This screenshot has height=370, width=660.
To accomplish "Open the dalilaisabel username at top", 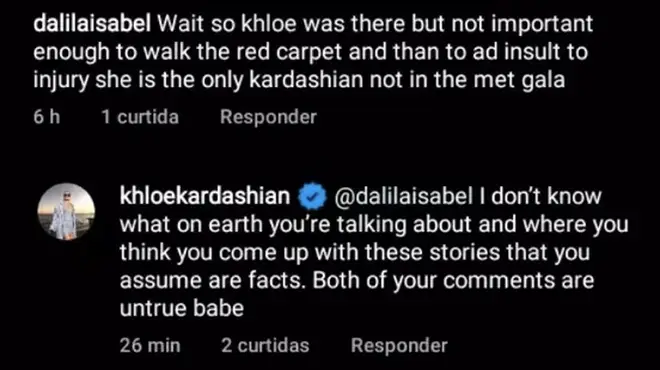I will (x=92, y=24).
